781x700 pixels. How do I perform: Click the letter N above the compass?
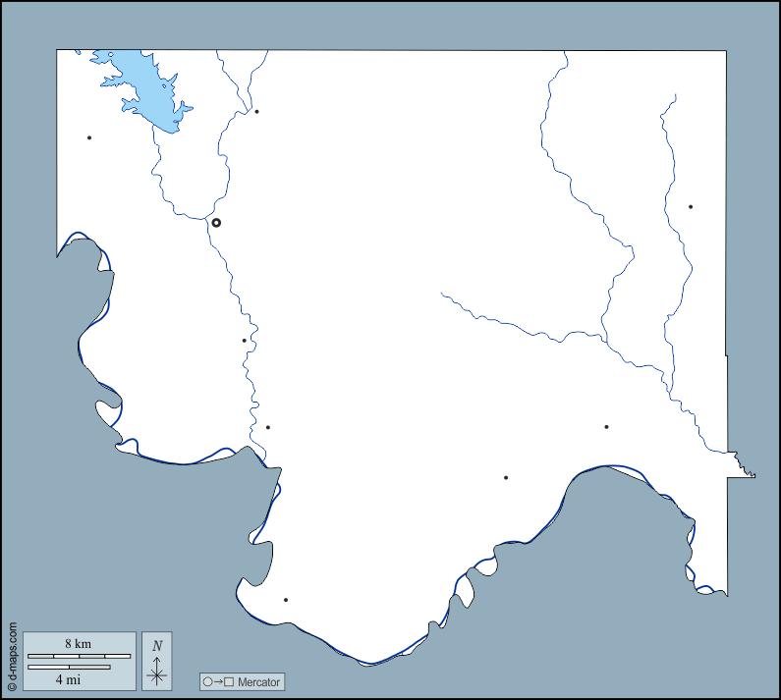click(157, 646)
